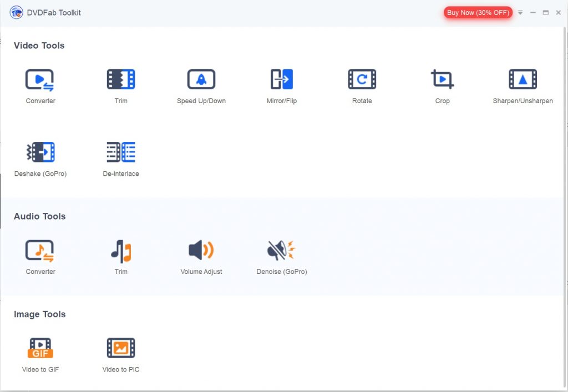Open the Video Converter tool
The height and width of the screenshot is (392, 568).
click(40, 80)
